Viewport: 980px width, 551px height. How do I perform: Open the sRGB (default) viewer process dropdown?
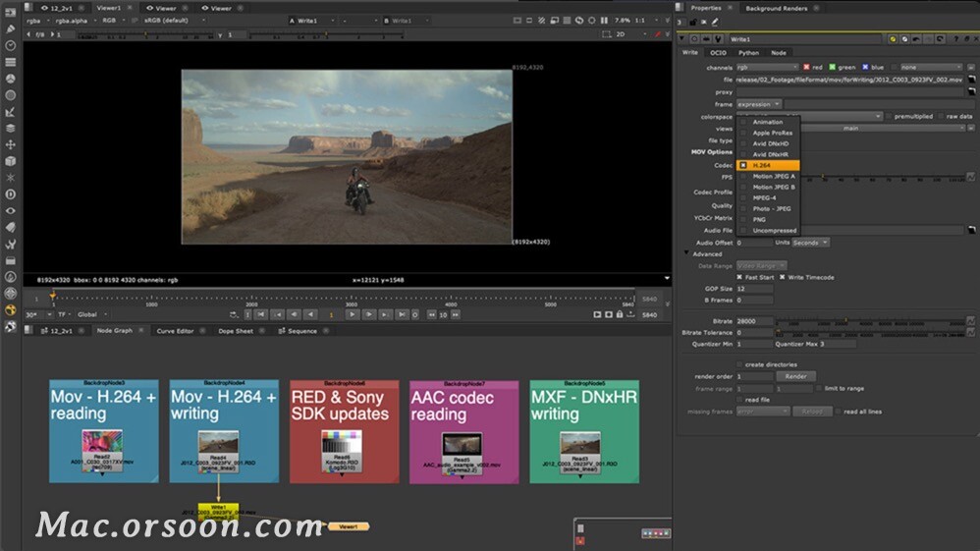click(175, 20)
